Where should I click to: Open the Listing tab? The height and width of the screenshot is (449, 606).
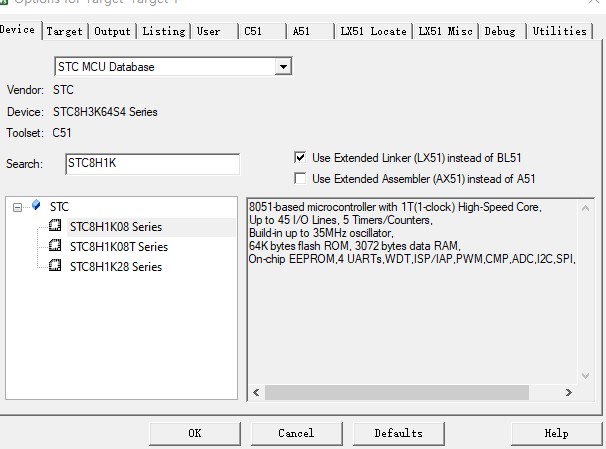pyautogui.click(x=164, y=31)
